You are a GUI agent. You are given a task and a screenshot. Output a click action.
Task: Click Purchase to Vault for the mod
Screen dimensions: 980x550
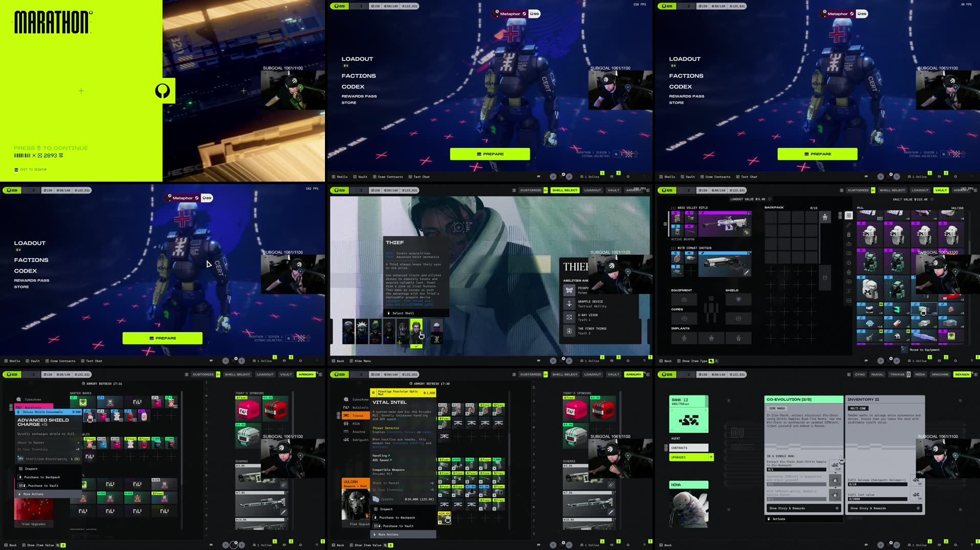[398, 526]
